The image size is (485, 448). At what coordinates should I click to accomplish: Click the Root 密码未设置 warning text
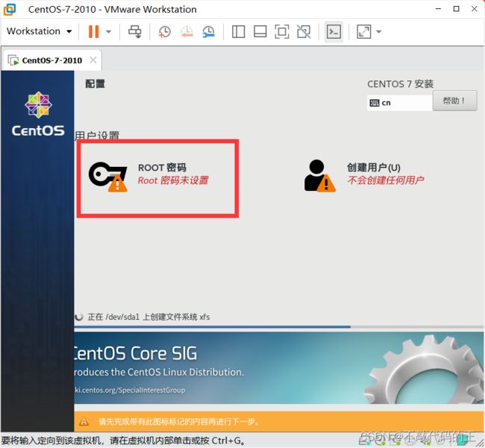tap(173, 180)
